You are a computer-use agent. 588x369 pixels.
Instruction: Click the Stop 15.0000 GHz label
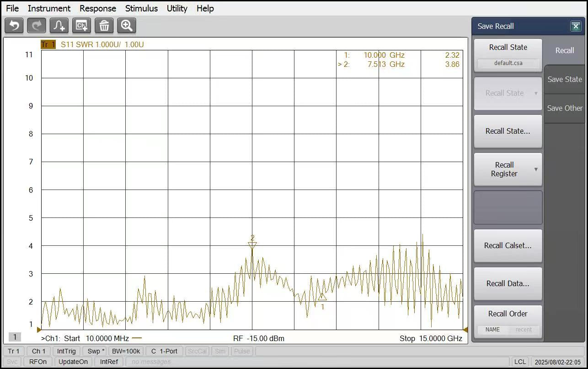tap(431, 338)
